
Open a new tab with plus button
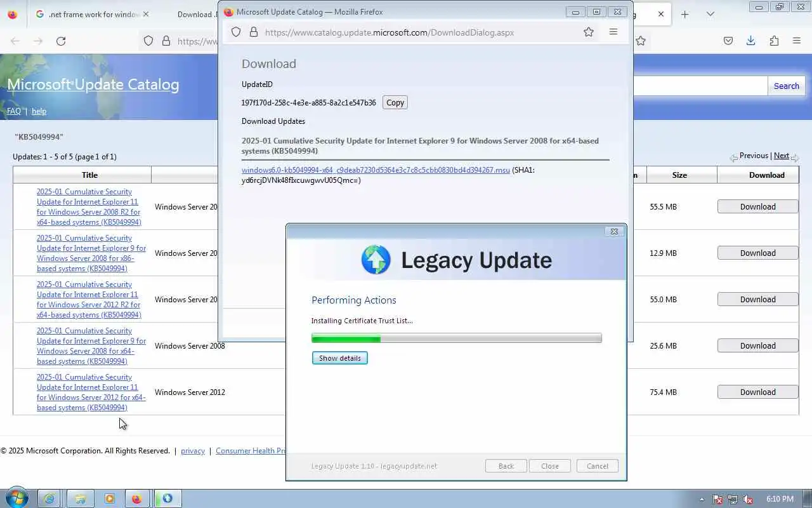[x=684, y=14]
